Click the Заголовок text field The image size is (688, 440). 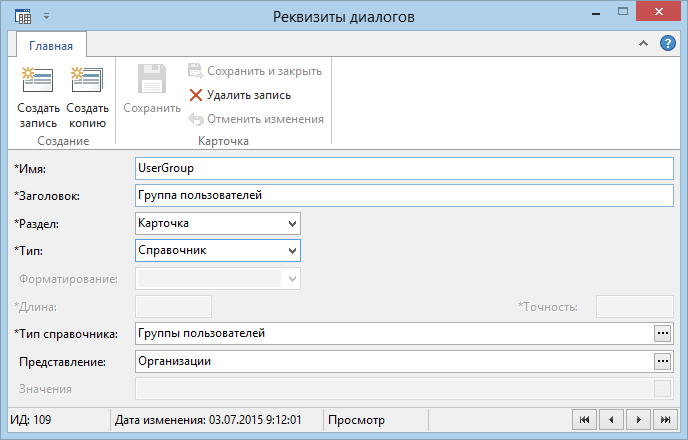(x=404, y=196)
